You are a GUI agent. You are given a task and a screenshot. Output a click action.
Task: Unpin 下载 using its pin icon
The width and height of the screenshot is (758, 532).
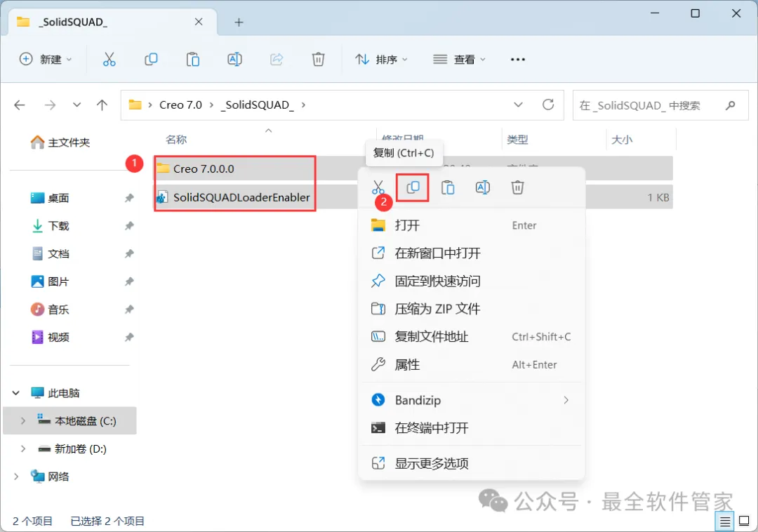[x=129, y=226]
